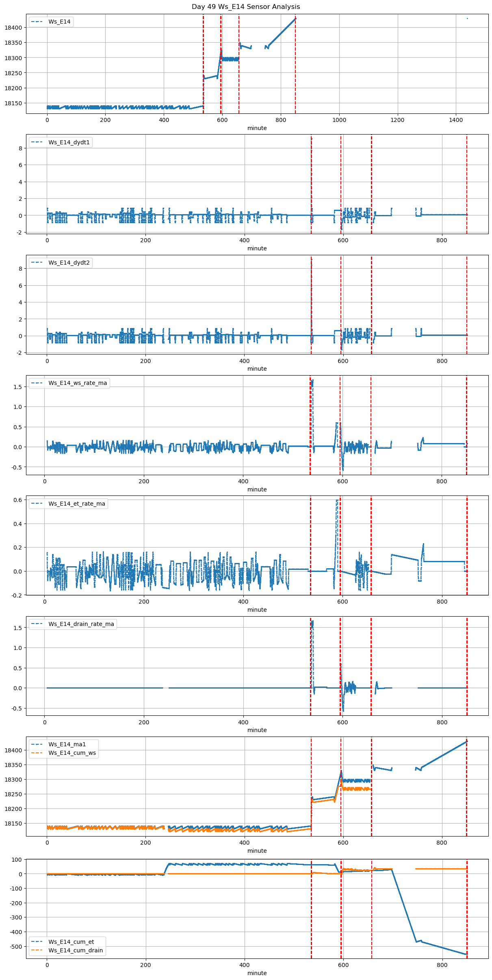Click the spike peak in the Ws_E14_dydt1 plot
The height and width of the screenshot is (980, 492).
311,138
